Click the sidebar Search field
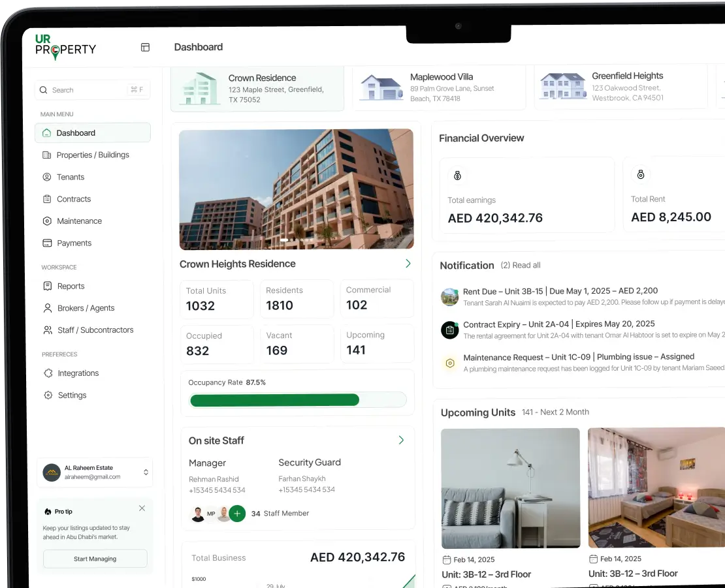 pos(92,90)
